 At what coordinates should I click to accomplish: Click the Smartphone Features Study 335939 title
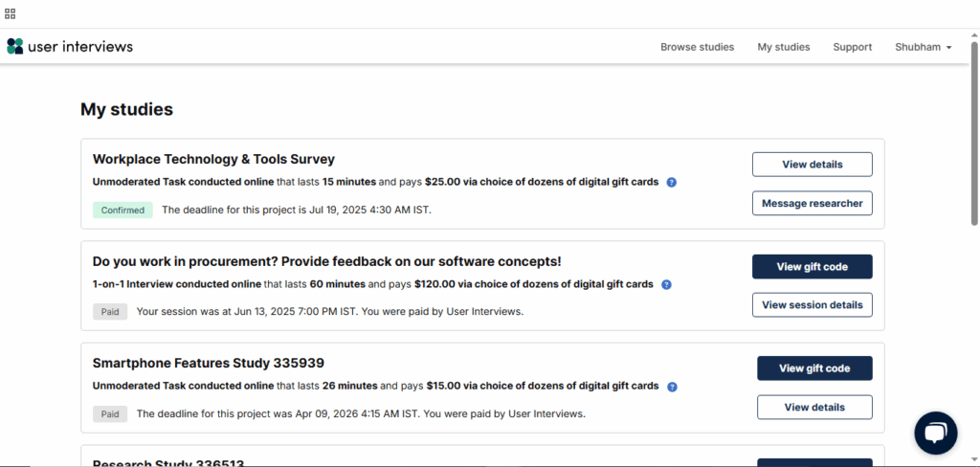208,363
